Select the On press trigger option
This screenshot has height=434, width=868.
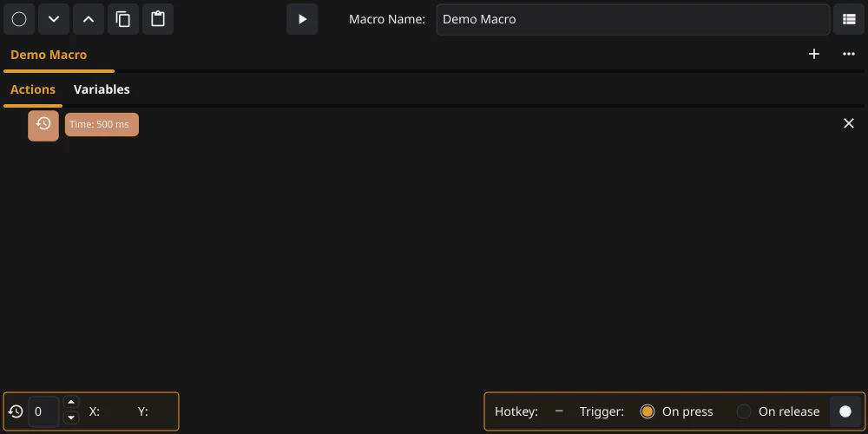pyautogui.click(x=676, y=411)
